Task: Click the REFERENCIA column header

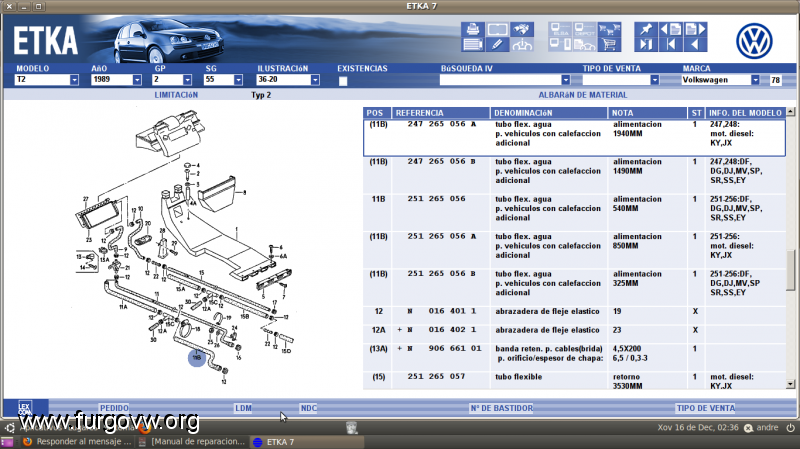Action: pyautogui.click(x=441, y=113)
